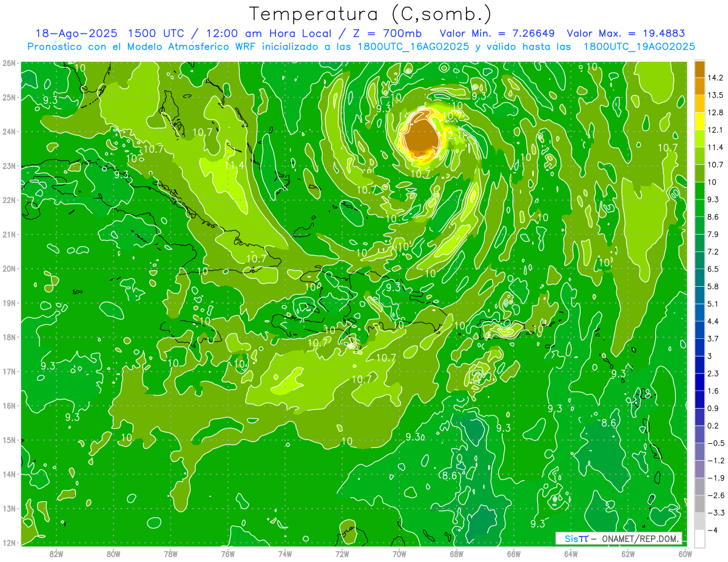Image resolution: width=728 pixels, height=562 pixels.
Task: Click 'Valor Min. = 7.26649' text
Action: coord(499,33)
